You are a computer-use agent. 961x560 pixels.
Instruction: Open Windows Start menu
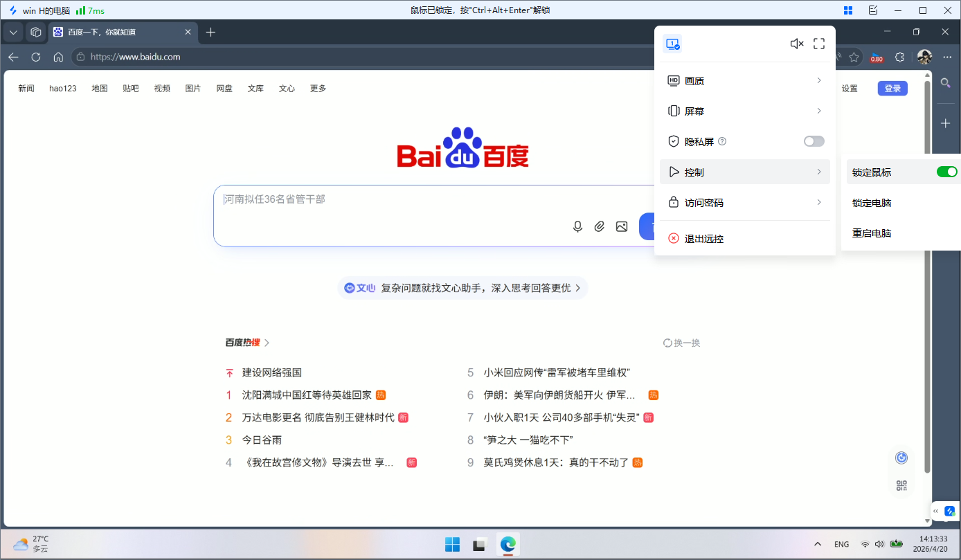point(452,545)
